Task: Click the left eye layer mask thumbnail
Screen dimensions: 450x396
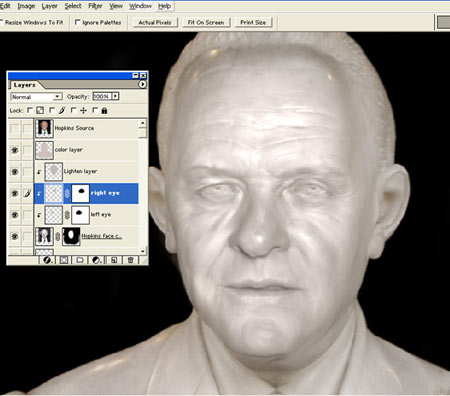Action: point(80,215)
